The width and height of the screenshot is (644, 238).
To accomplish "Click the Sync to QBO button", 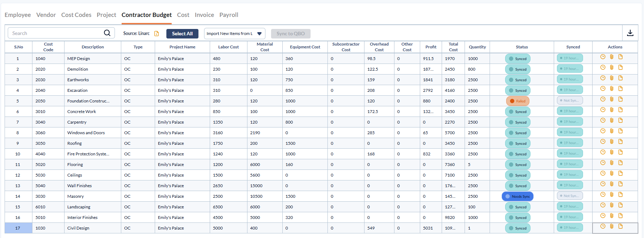I will tap(290, 34).
